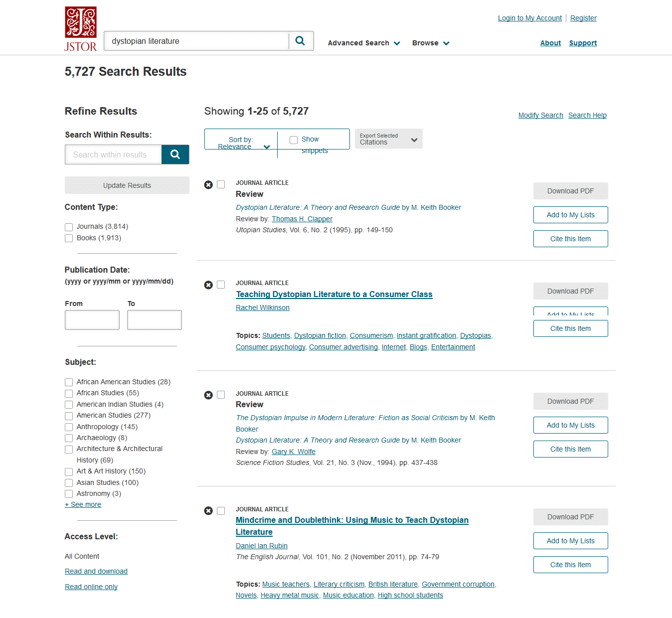
Task: Open Mindcrime and Doublethink article title
Action: (x=352, y=526)
